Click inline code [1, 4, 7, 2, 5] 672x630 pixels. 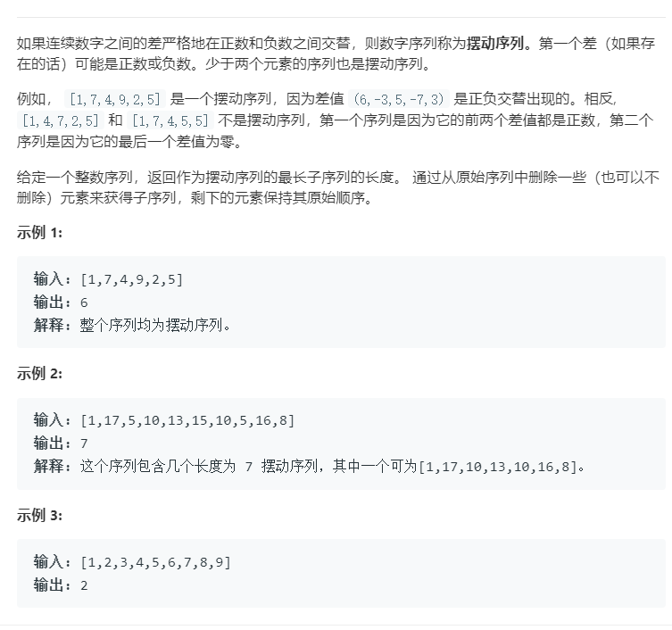61,120
